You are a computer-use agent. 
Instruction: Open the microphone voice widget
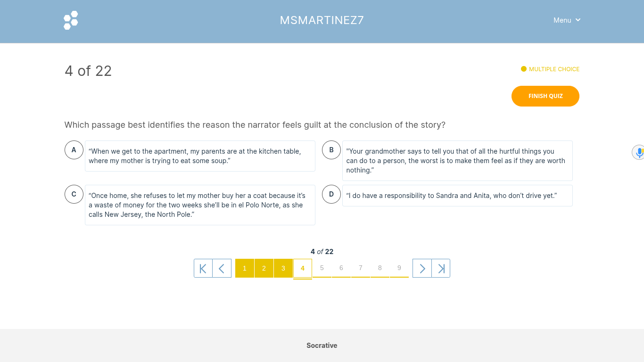pos(639,152)
